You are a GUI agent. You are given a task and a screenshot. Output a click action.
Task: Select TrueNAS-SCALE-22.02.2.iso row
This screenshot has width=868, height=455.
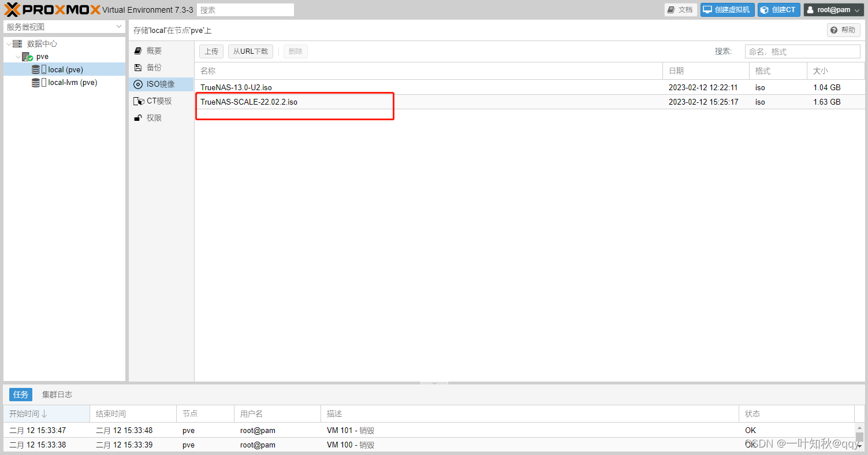click(530, 102)
